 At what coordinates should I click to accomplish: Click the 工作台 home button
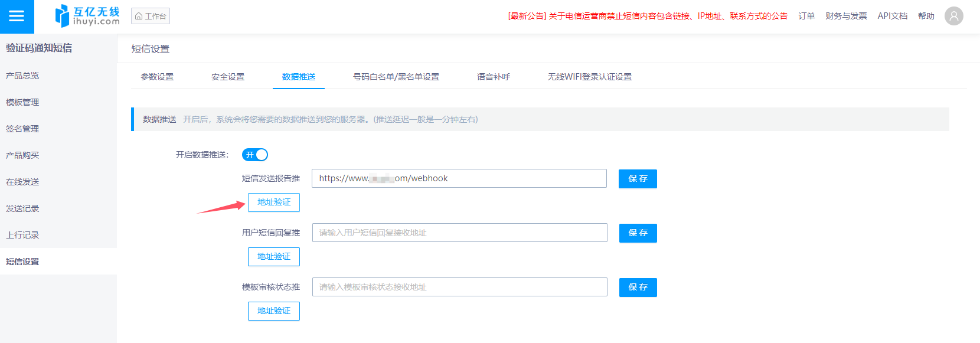click(x=151, y=16)
